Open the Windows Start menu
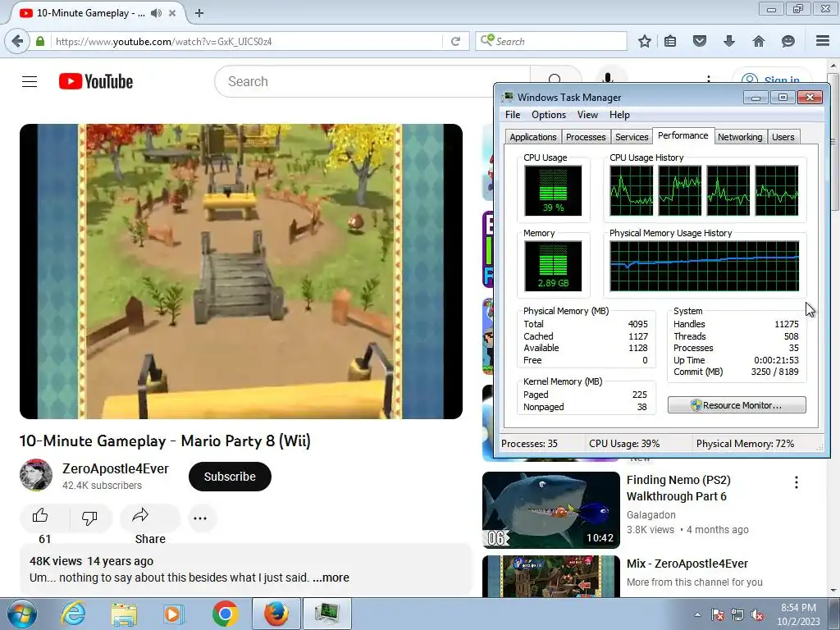 click(22, 614)
